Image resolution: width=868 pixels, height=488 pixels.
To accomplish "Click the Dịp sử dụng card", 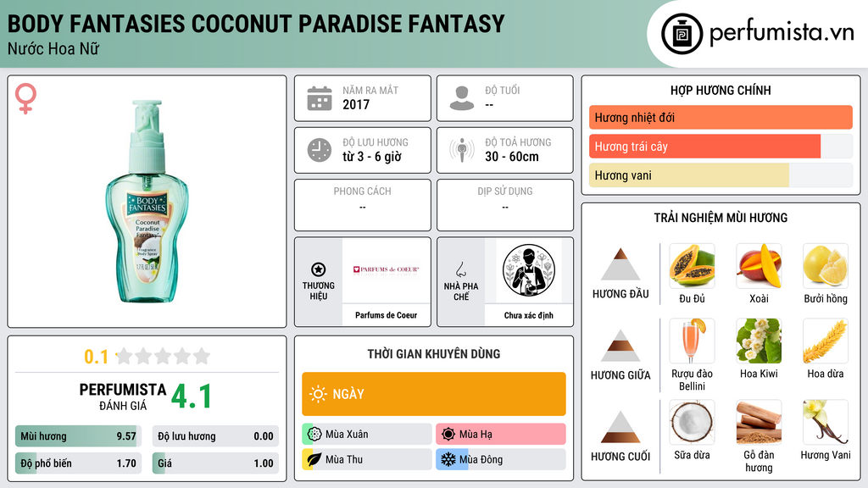I will pyautogui.click(x=505, y=205).
